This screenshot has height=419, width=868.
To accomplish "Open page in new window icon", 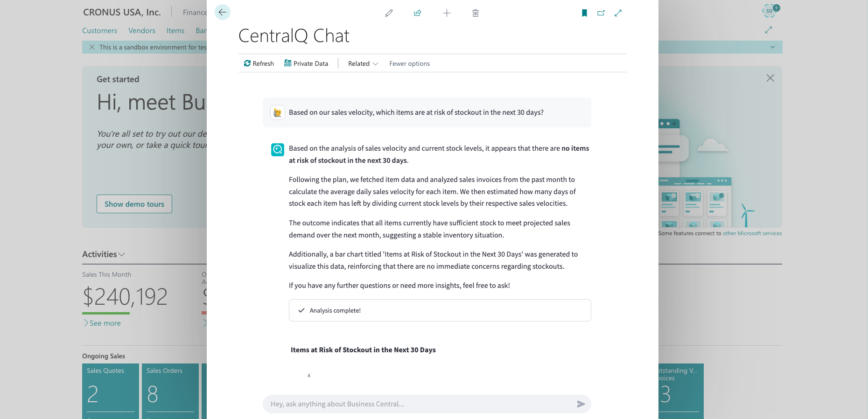I will pyautogui.click(x=601, y=13).
